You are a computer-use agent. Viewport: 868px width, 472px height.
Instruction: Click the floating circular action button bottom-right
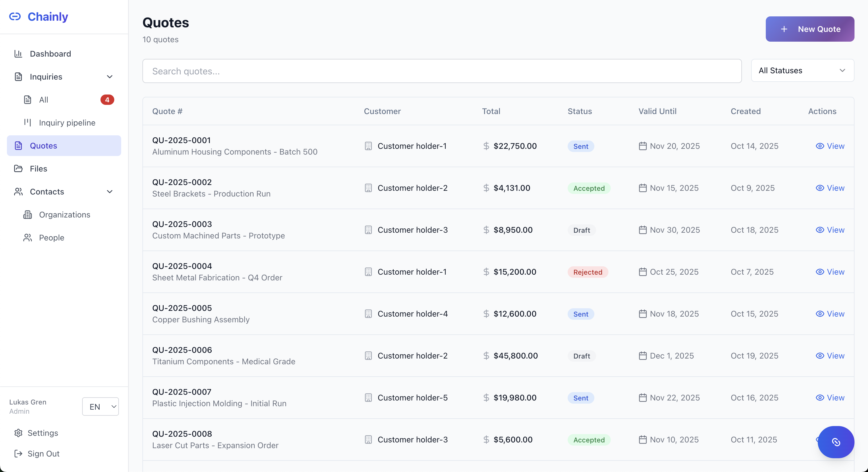[x=836, y=442]
